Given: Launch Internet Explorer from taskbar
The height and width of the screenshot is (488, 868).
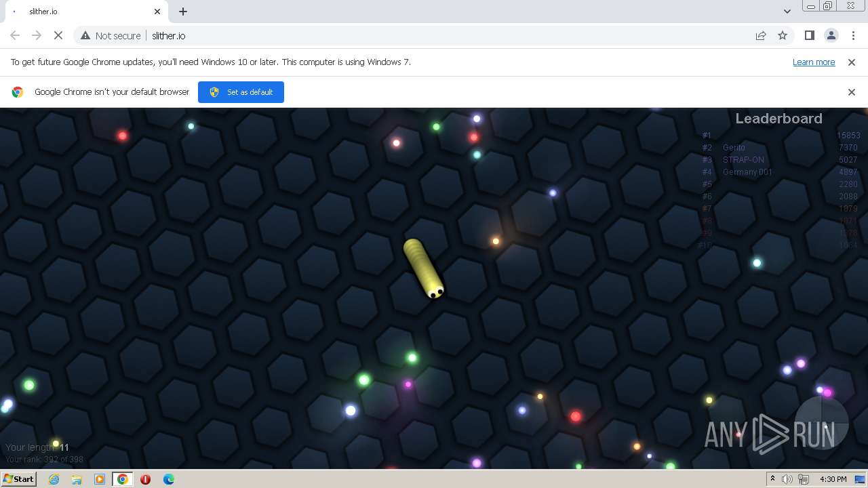Looking at the screenshot, I should [x=54, y=479].
